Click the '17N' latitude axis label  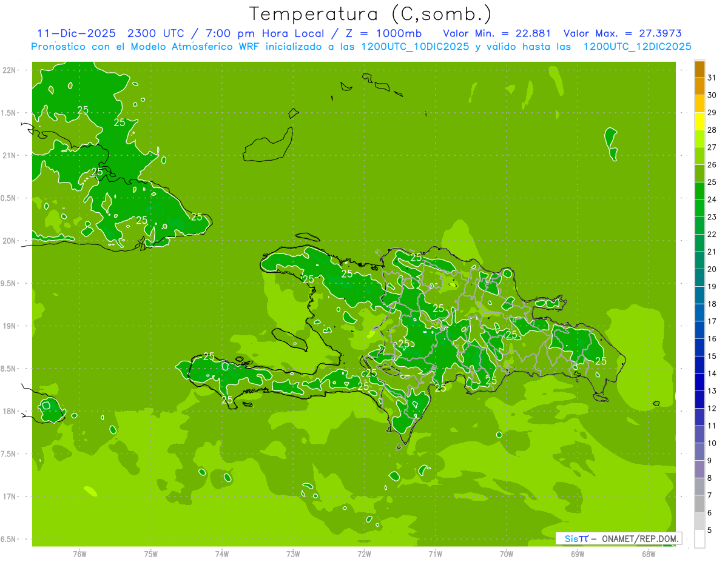pos(9,497)
